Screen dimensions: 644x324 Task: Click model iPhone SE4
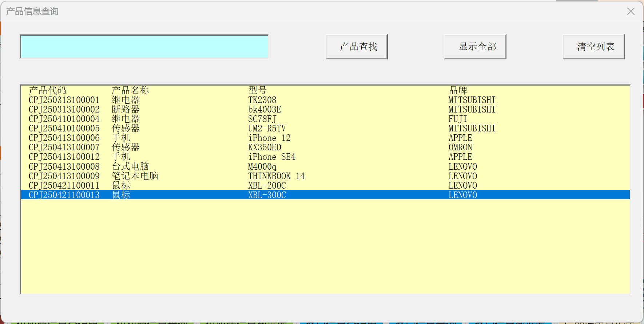tap(272, 157)
